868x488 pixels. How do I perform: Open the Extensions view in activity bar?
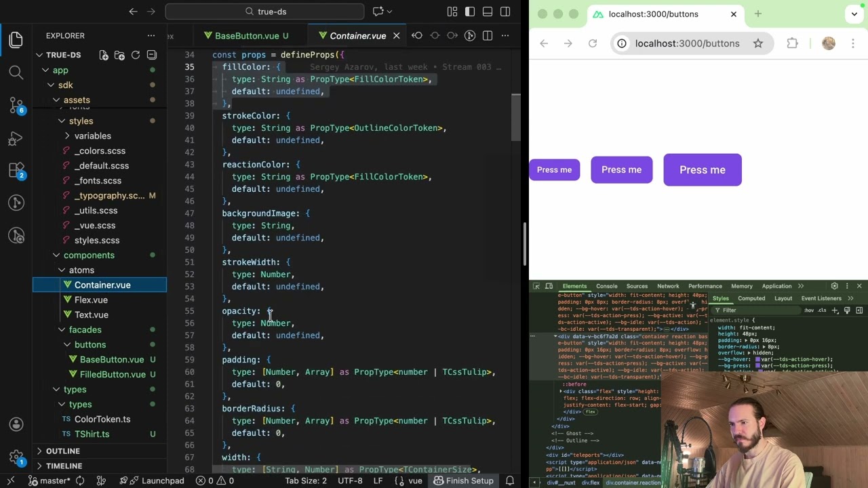click(x=16, y=170)
